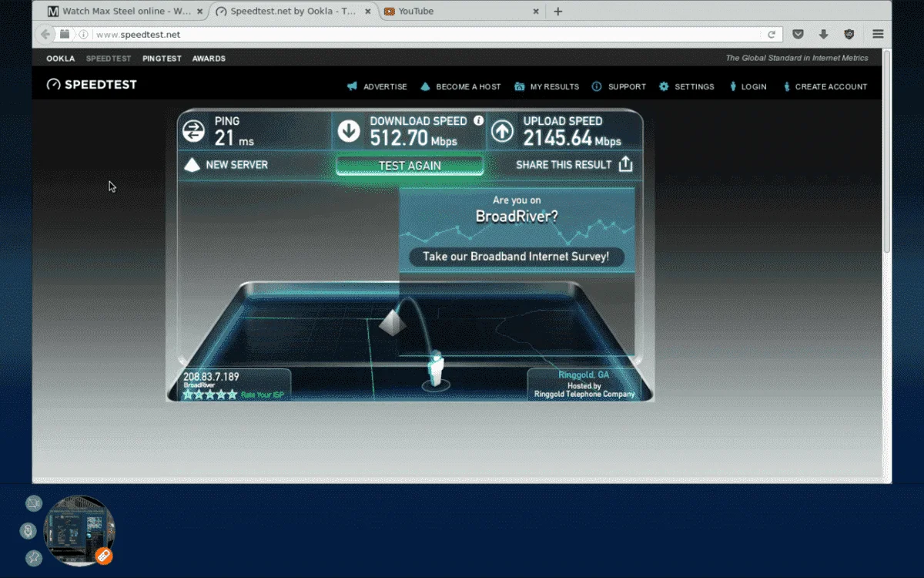Click the uBlock shield extension icon

[x=849, y=34]
